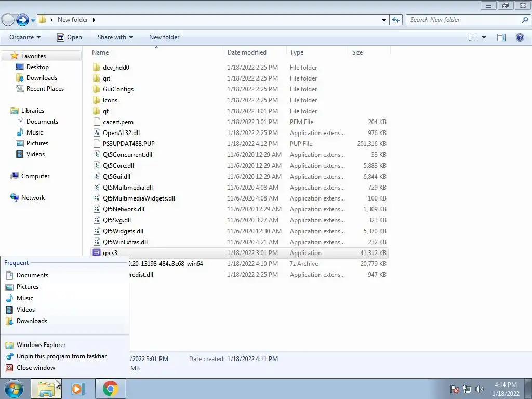Open Desktop in Favorites
The height and width of the screenshot is (399, 532).
37,67
